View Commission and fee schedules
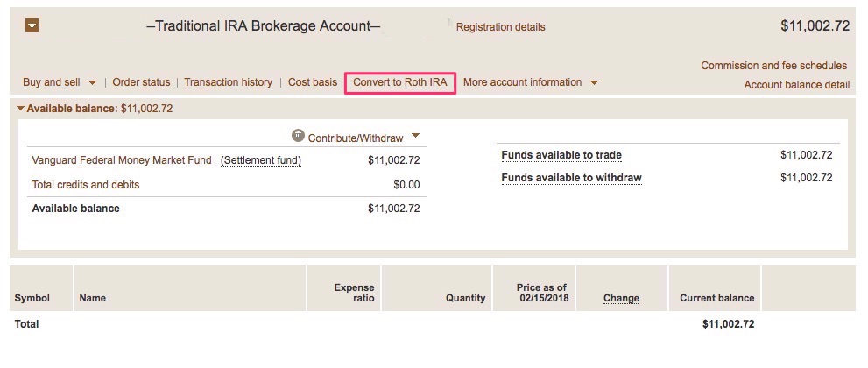Viewport: 868px width, 368px height. point(773,66)
